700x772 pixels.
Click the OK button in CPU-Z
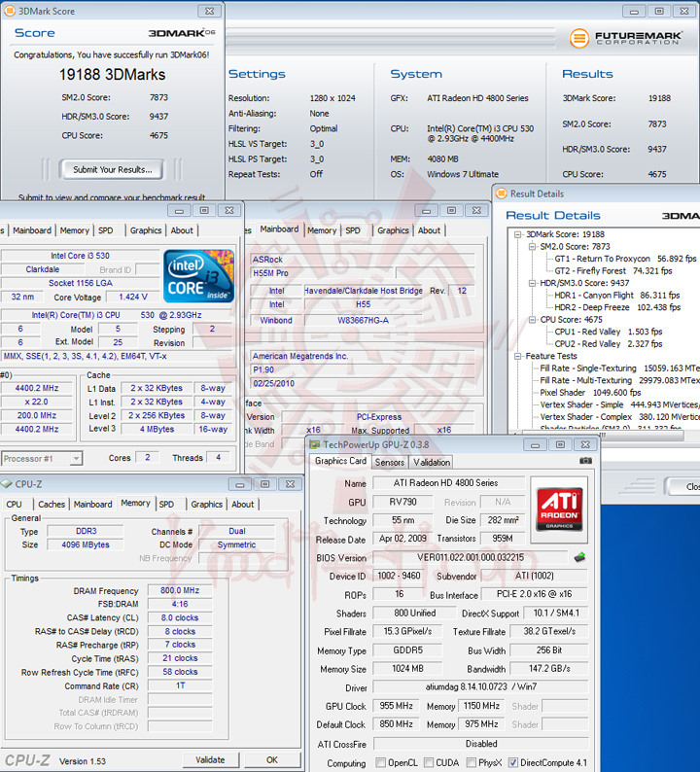[x=272, y=760]
